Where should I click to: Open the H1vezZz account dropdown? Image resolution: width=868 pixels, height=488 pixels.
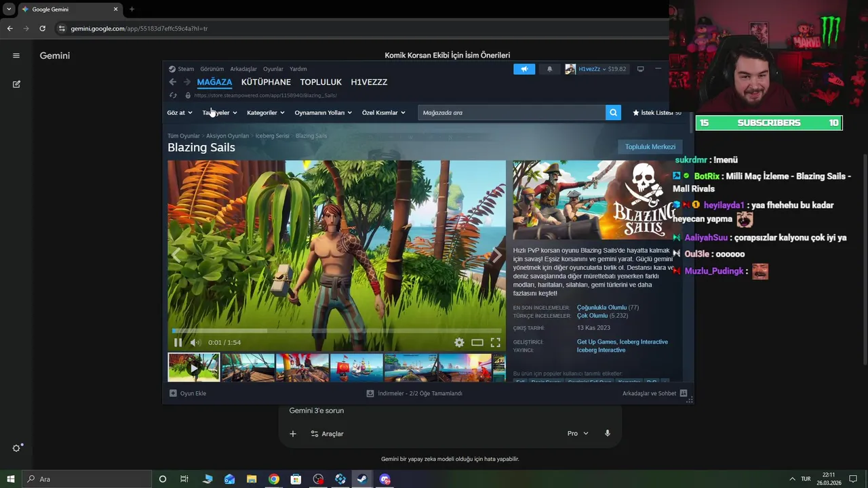596,69
